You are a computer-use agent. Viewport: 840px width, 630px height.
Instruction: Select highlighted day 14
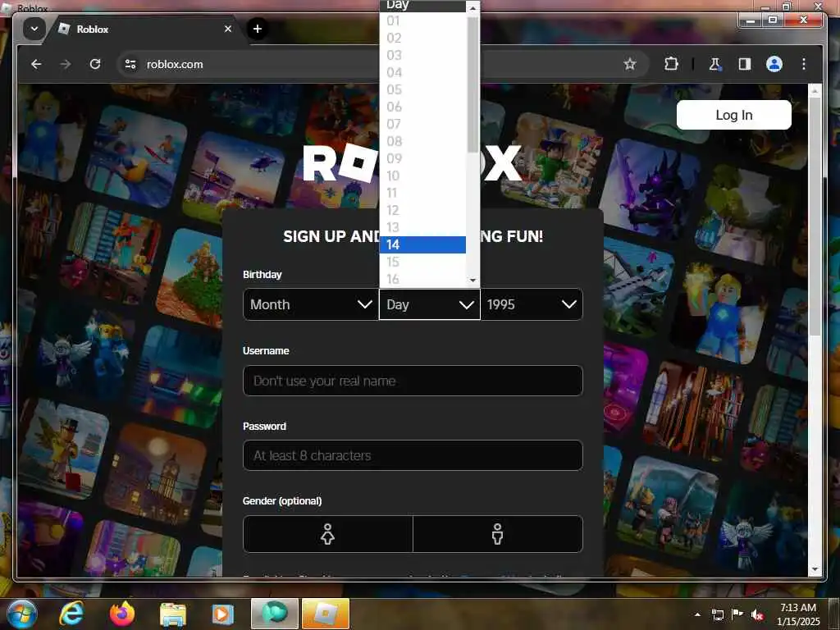pos(422,244)
